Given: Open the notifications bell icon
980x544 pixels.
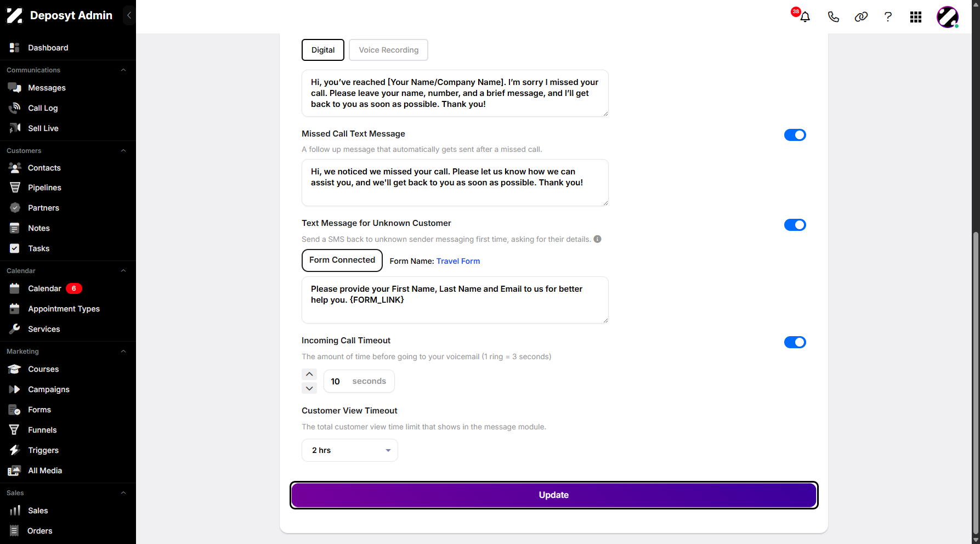Looking at the screenshot, I should coord(805,17).
